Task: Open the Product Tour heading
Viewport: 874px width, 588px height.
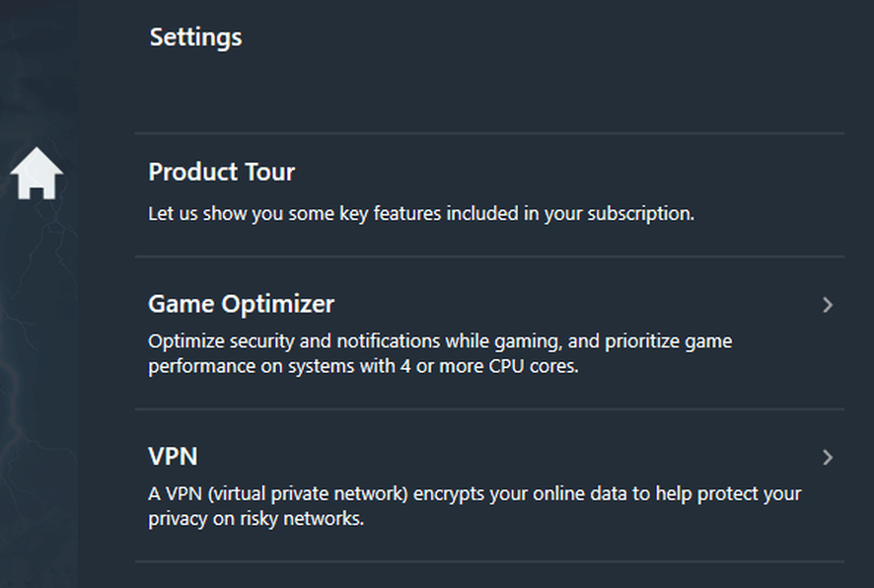Action: point(221,172)
